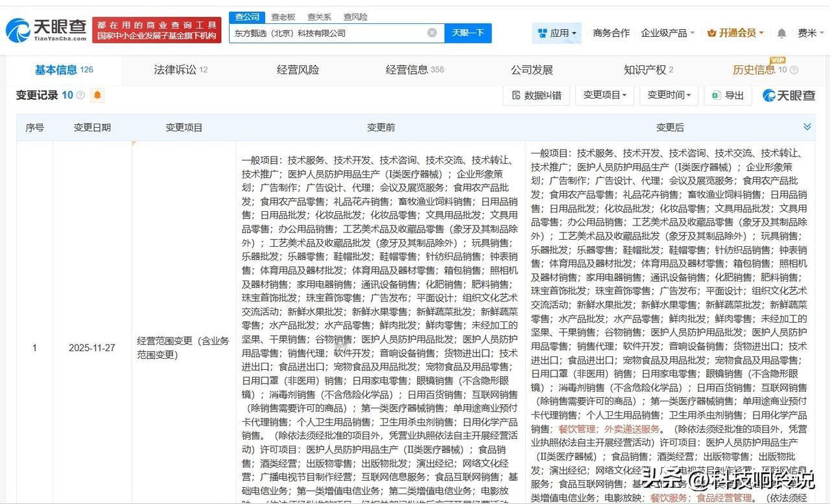Viewport: 830px width, 504px height.
Task: Collapse the change record via blue double chevron
Action: click(807, 127)
